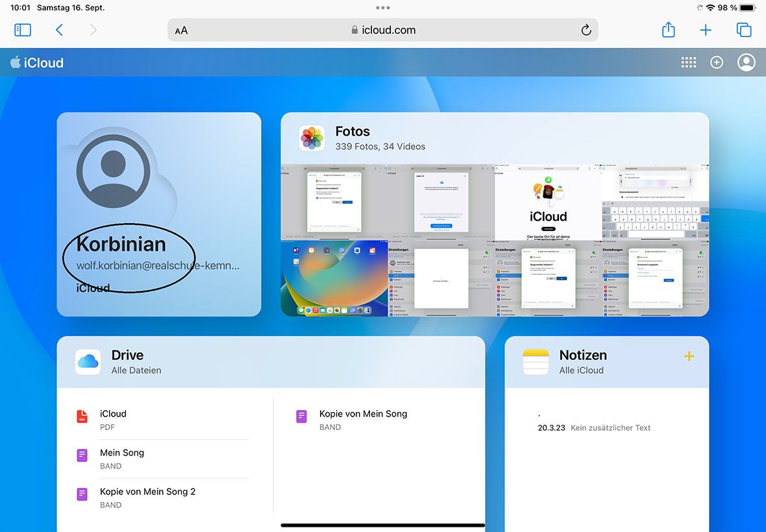
Task: Go back to the previous page
Action: pyautogui.click(x=59, y=30)
